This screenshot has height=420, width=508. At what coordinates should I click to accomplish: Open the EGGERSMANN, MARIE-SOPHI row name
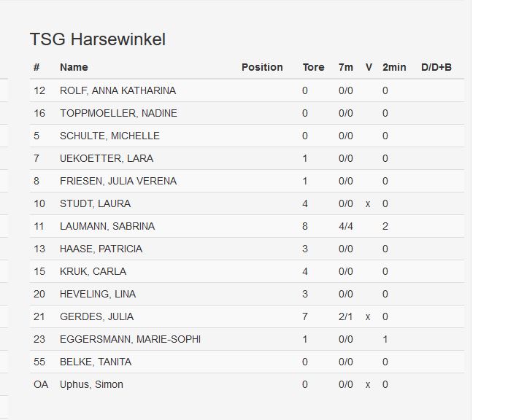(x=130, y=339)
